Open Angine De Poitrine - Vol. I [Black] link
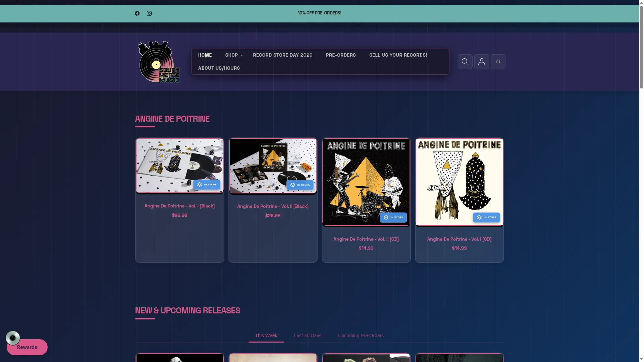 pyautogui.click(x=179, y=206)
